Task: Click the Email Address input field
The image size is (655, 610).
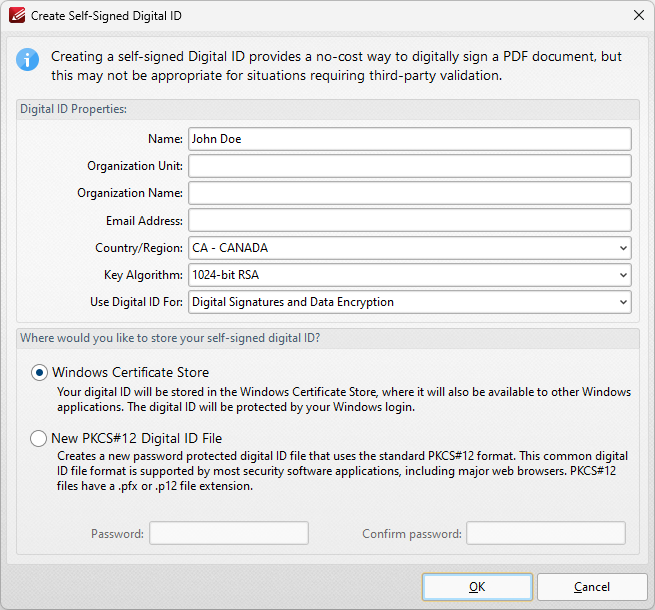Action: click(410, 220)
